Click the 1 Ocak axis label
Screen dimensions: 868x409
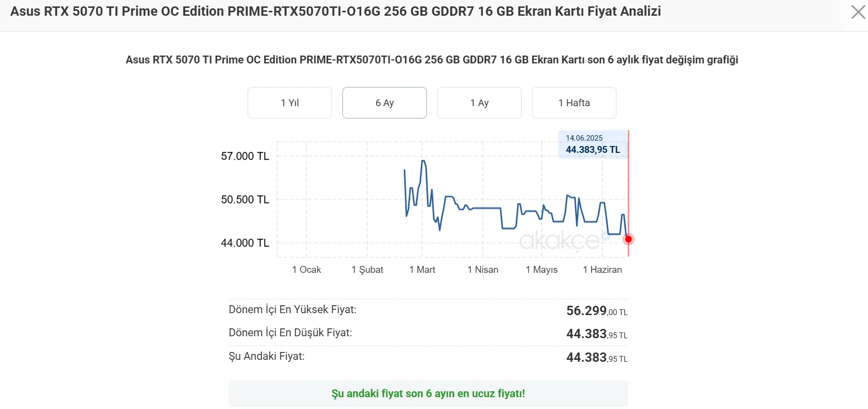click(306, 269)
